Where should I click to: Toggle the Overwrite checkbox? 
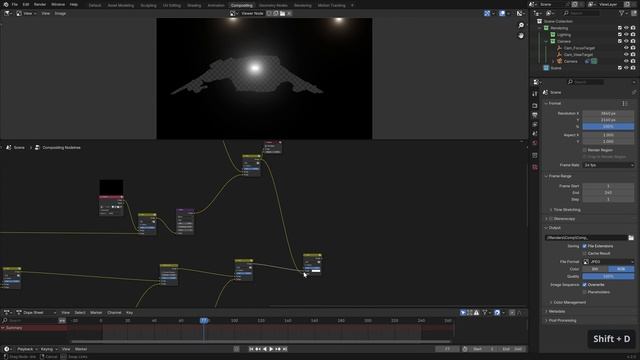coord(584,284)
